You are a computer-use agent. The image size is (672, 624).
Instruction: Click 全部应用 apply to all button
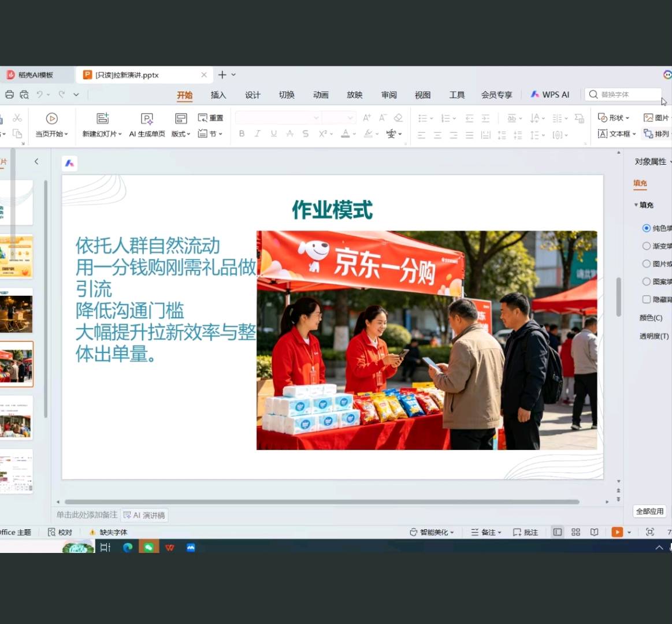pyautogui.click(x=649, y=511)
